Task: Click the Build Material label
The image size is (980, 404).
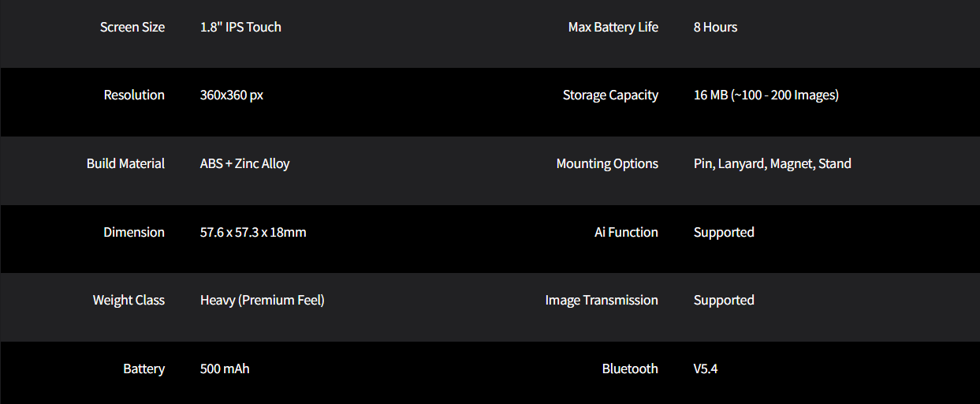Action: pos(125,163)
